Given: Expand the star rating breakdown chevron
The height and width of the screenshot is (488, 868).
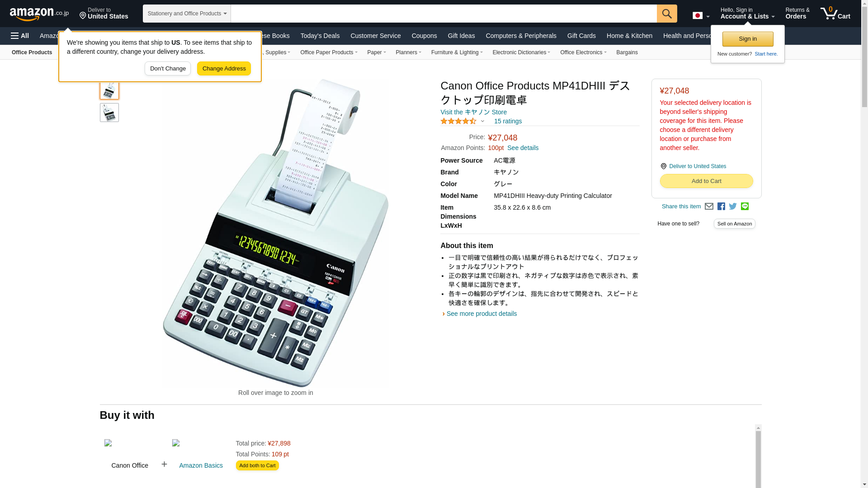Looking at the screenshot, I should [482, 121].
